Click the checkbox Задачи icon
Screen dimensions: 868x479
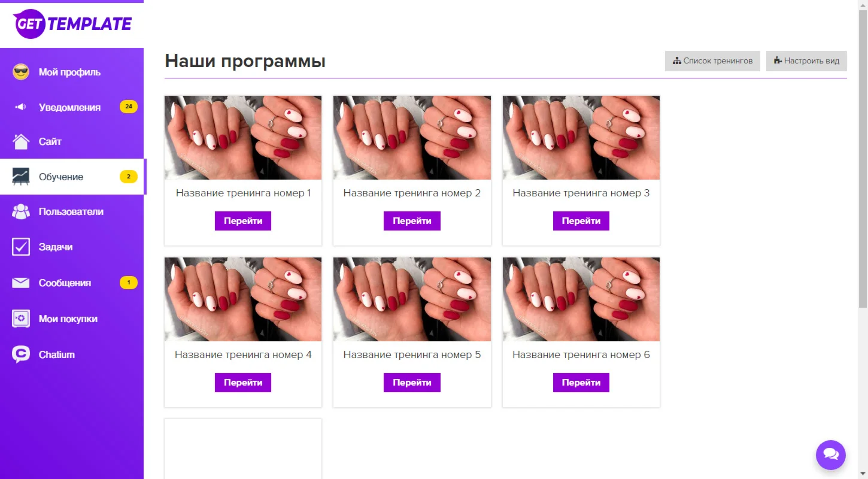pos(21,247)
